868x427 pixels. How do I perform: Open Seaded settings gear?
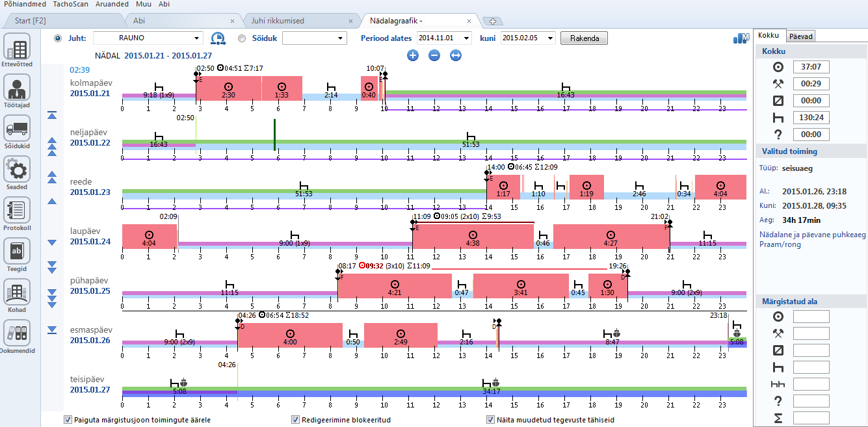coord(17,171)
